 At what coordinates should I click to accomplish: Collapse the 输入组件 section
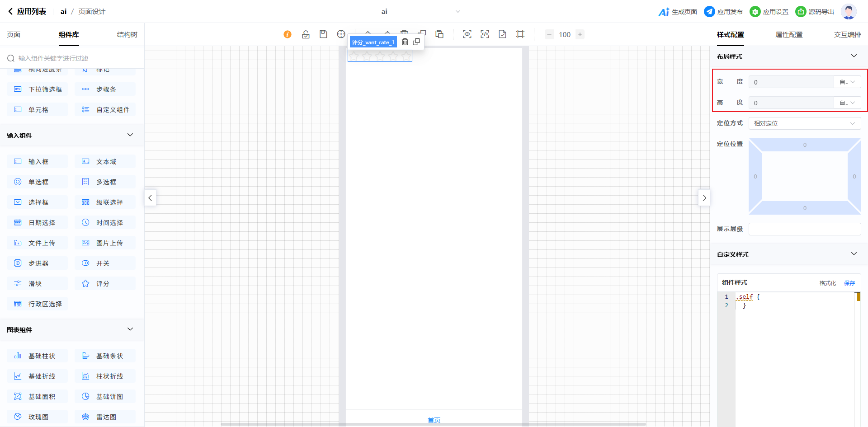pos(130,135)
